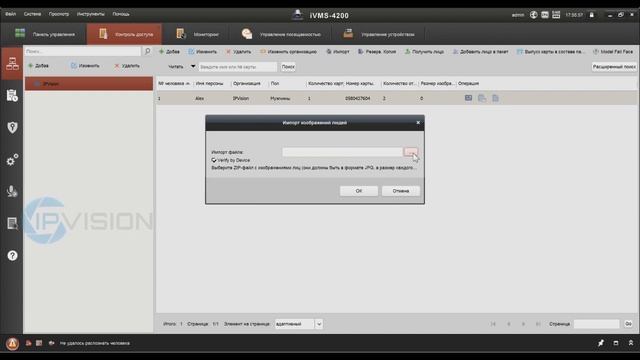Open the log search sidebar icon
640x360 pixels.
coord(12,223)
